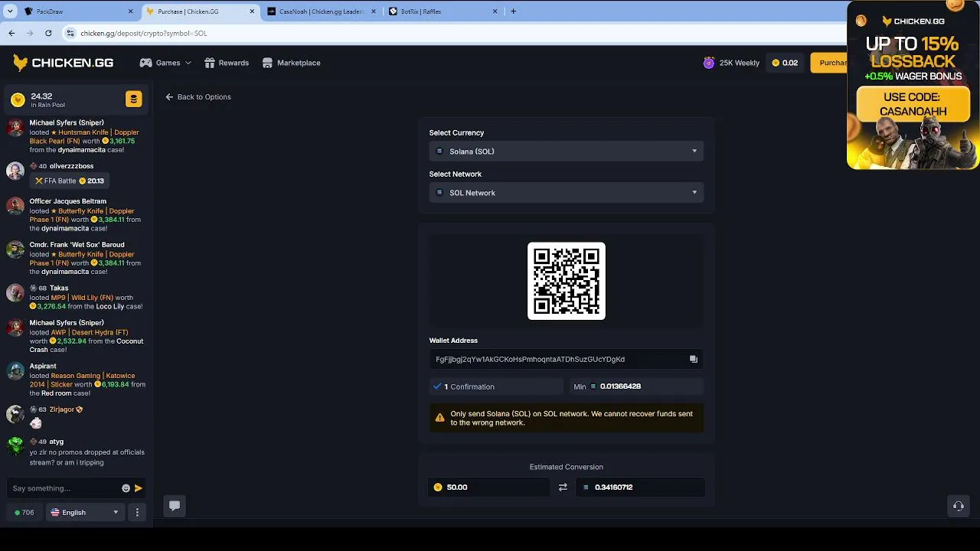The height and width of the screenshot is (551, 980).
Task: Click the Officer Jacques Beltram avatar
Action: 15,206
